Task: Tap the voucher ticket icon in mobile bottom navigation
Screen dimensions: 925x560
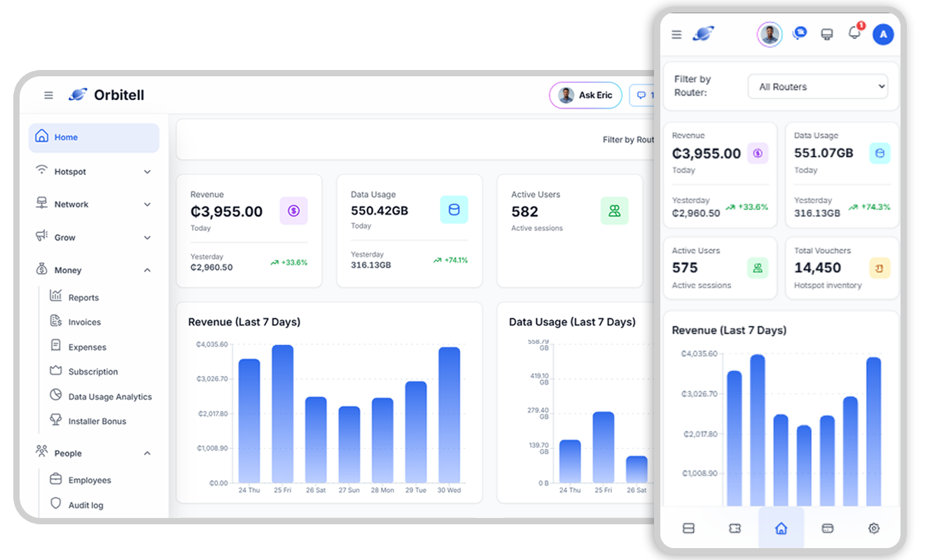Action: click(735, 528)
